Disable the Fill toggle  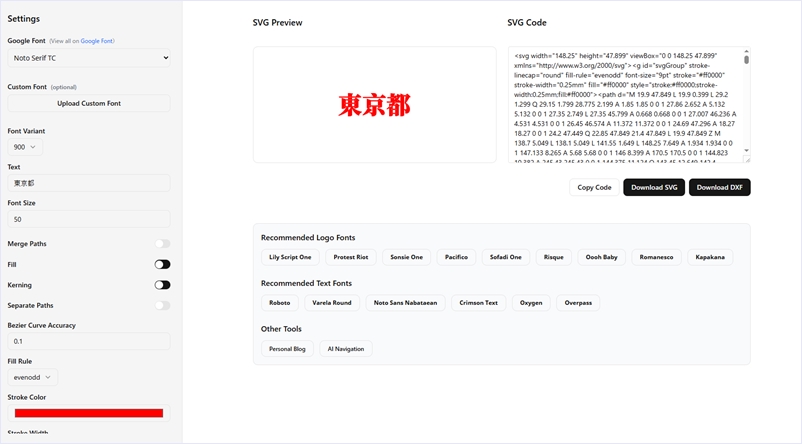tap(162, 265)
